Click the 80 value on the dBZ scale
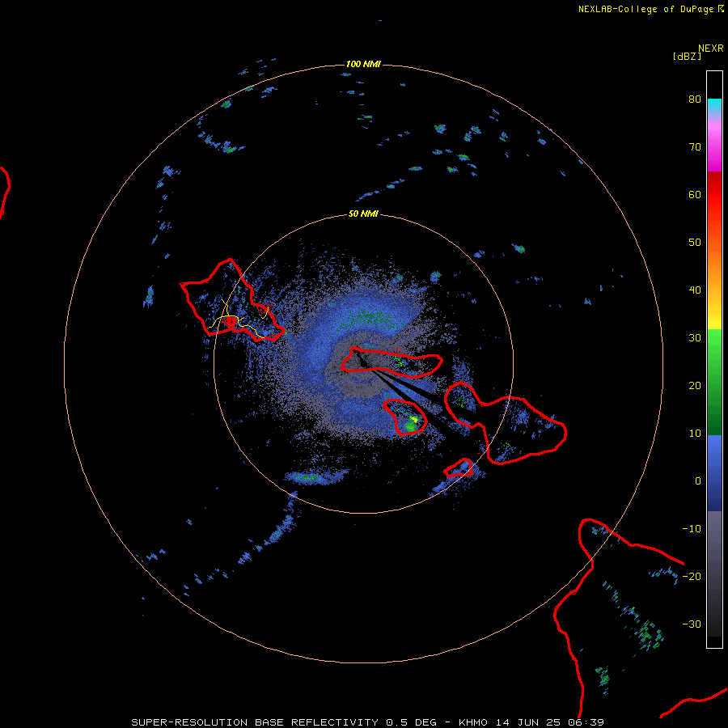The width and height of the screenshot is (728, 728). [695, 99]
